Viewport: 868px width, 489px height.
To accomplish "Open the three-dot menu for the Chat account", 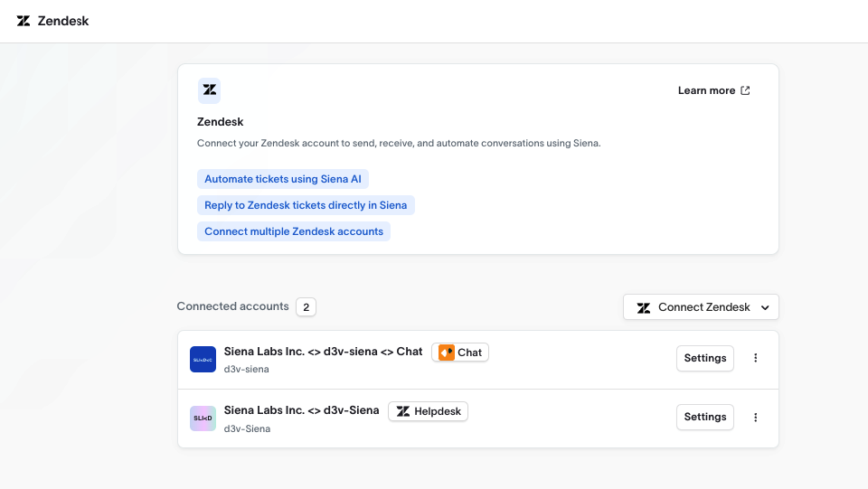I will pos(756,358).
